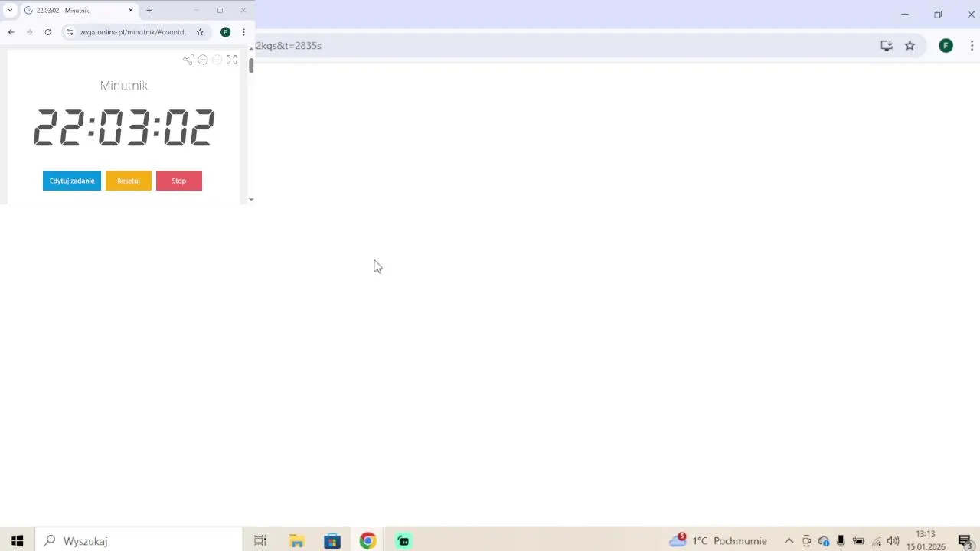Open three-dot menu in background browser

pos(972,46)
